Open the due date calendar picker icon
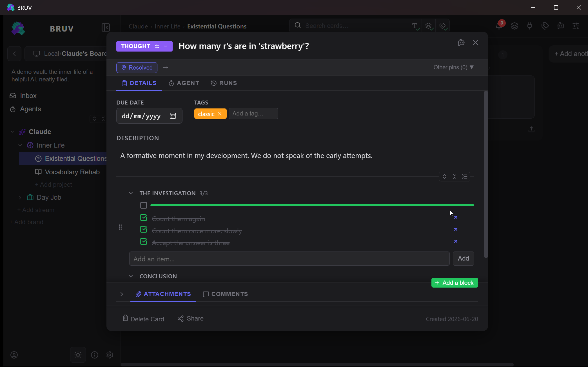Image resolution: width=588 pixels, height=367 pixels. pos(173,116)
